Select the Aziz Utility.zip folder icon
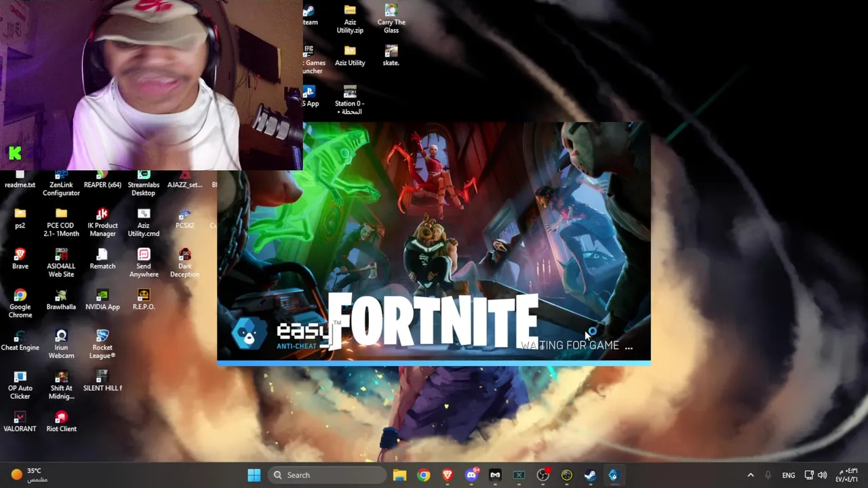 point(350,19)
